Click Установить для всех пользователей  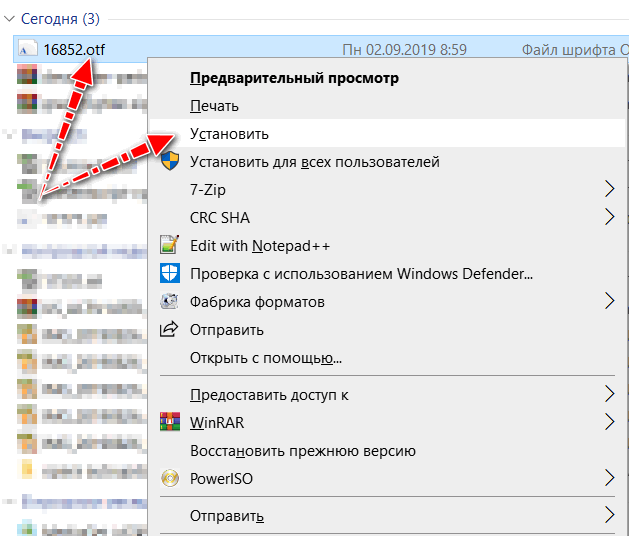314,161
